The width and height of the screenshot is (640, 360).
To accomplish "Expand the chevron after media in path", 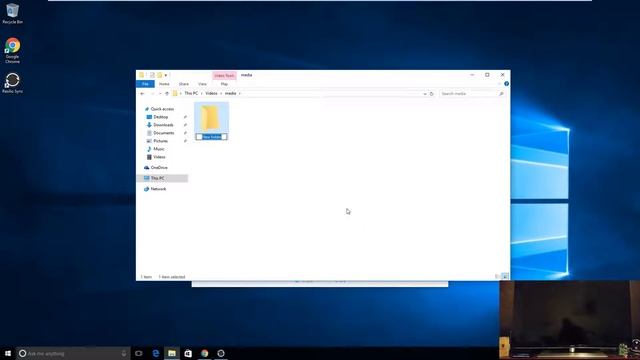I will 240,93.
